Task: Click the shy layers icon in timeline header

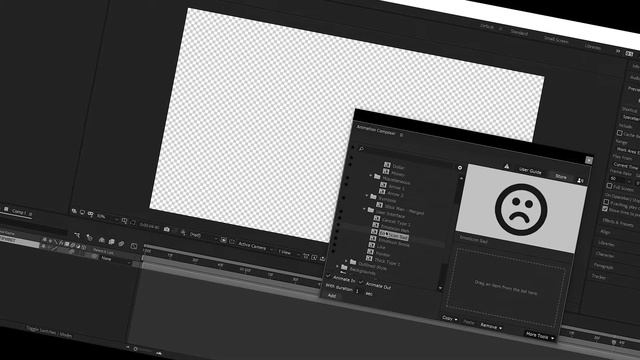Action: tap(102, 240)
